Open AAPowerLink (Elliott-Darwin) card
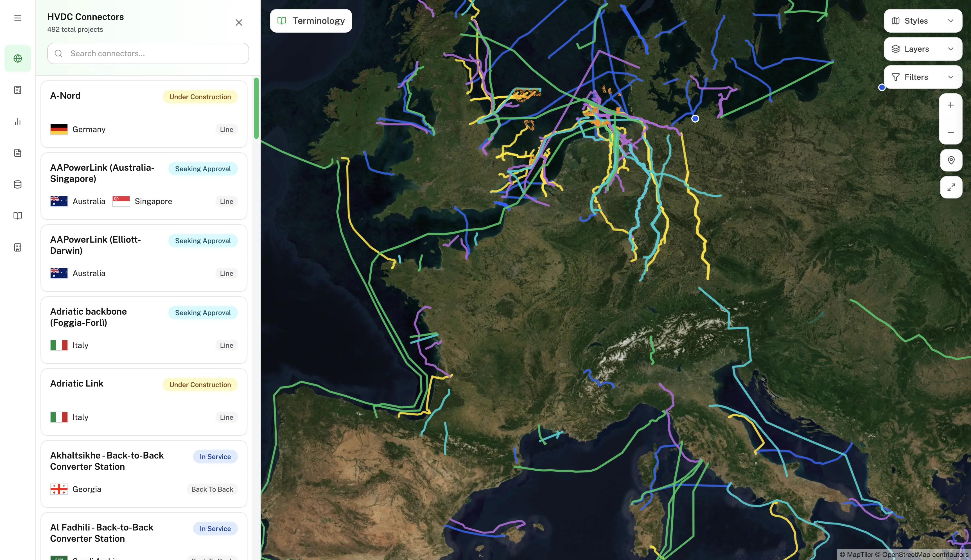 (x=144, y=258)
